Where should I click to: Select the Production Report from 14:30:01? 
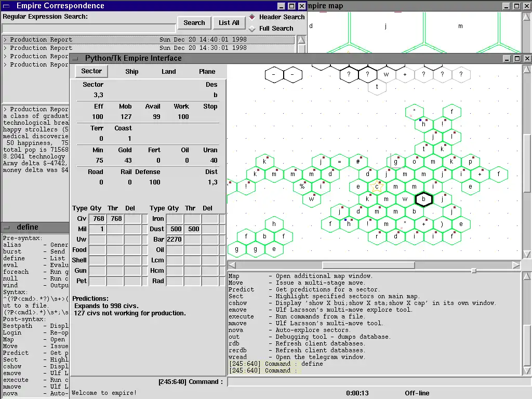point(149,48)
